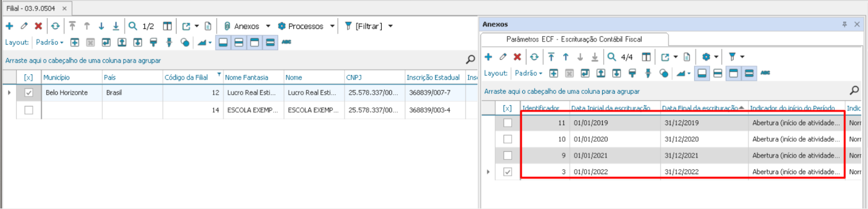The image size is (868, 209).
Task: Jump to last record in Filial toolbar
Action: pos(116,26)
